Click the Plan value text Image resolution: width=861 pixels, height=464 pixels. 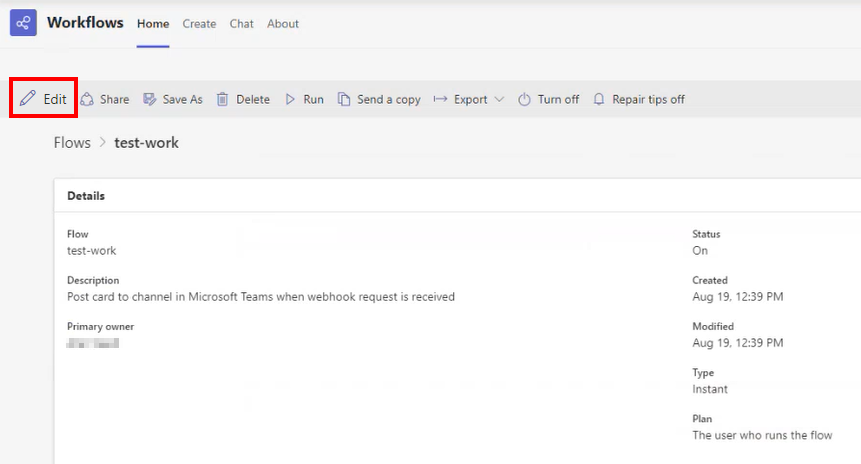coord(762,435)
